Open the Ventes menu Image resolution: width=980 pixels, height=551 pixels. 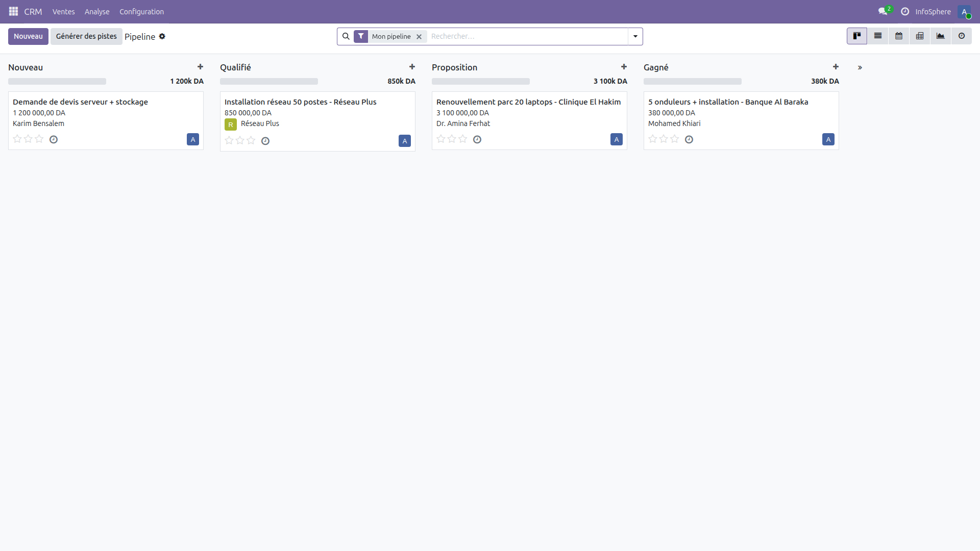pyautogui.click(x=63, y=11)
